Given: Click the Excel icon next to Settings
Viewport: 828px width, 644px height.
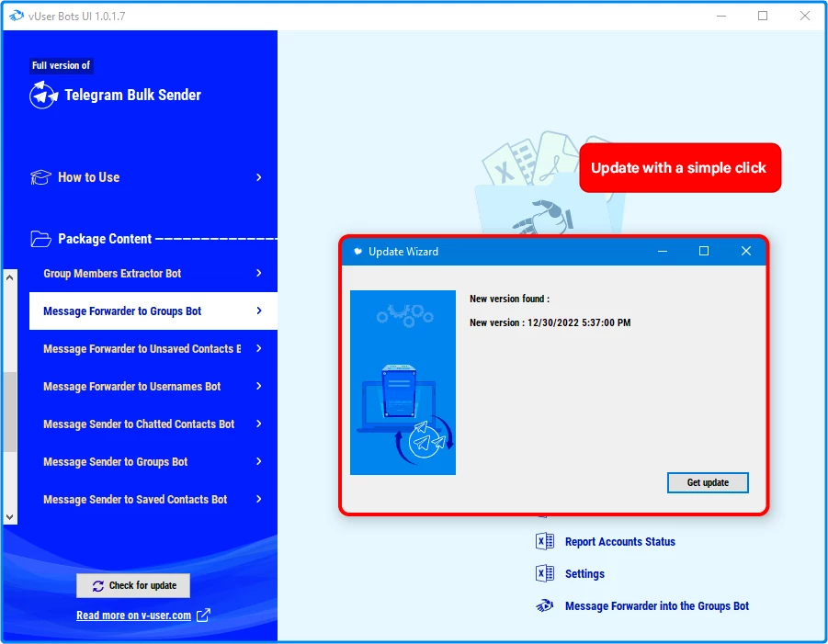Looking at the screenshot, I should click(544, 574).
